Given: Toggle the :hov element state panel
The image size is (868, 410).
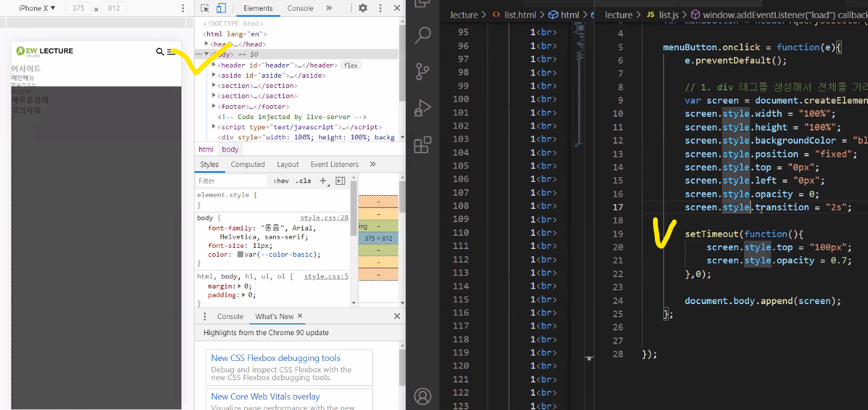Looking at the screenshot, I should tap(281, 181).
